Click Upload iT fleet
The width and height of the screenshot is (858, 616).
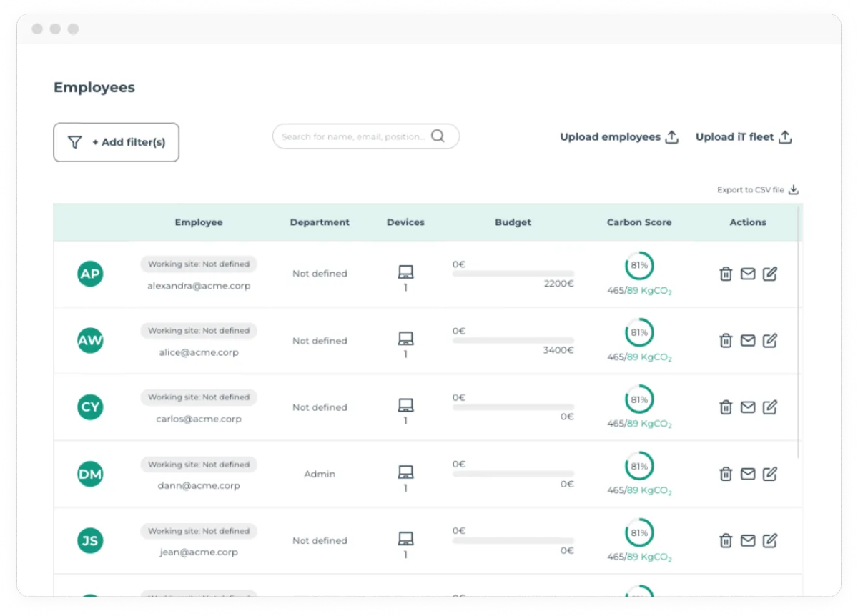[744, 137]
